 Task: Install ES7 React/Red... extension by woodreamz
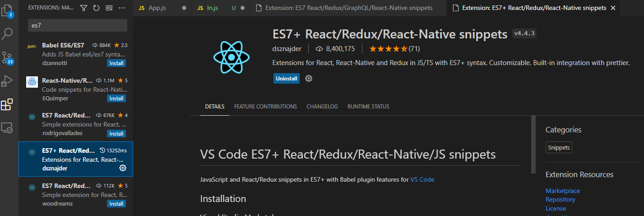pos(116,204)
